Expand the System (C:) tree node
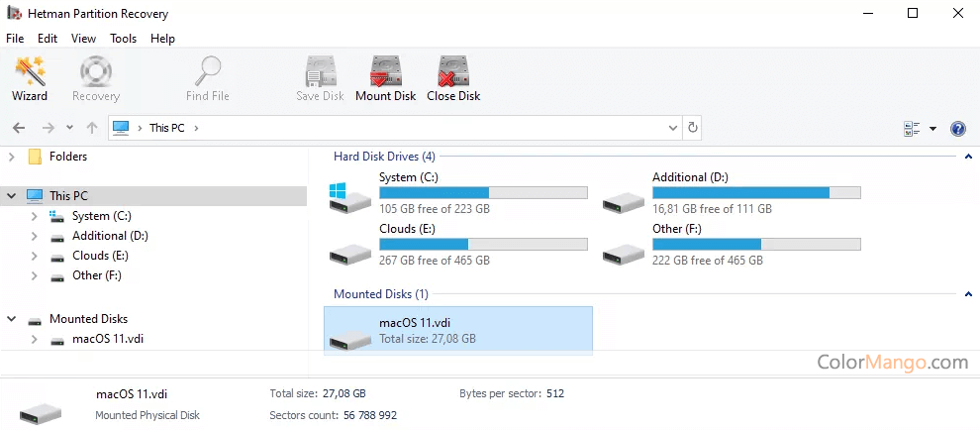Screen dimensions: 980x430 34,216
